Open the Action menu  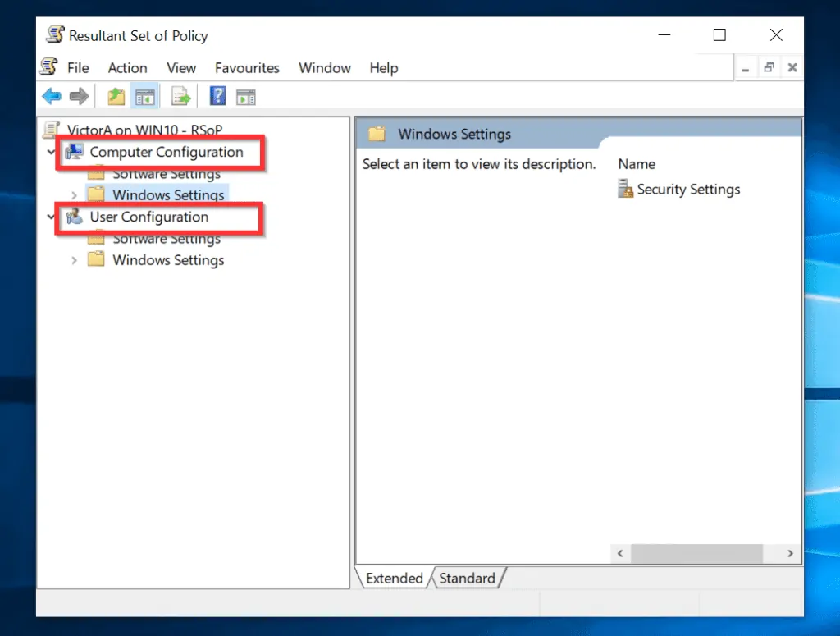pos(127,68)
